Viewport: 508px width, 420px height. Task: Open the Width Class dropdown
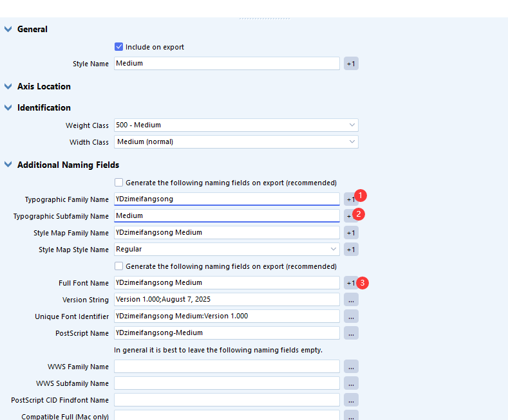pos(236,142)
